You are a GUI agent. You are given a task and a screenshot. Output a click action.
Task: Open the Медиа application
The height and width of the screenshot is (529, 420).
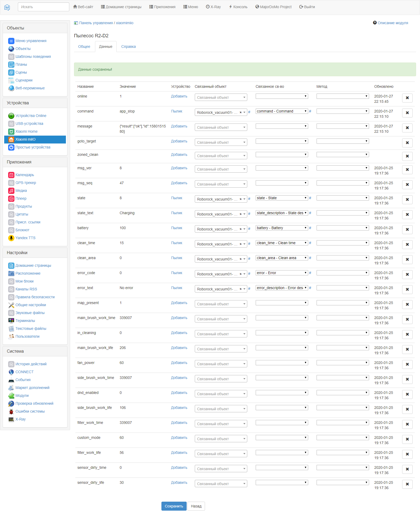click(x=20, y=191)
